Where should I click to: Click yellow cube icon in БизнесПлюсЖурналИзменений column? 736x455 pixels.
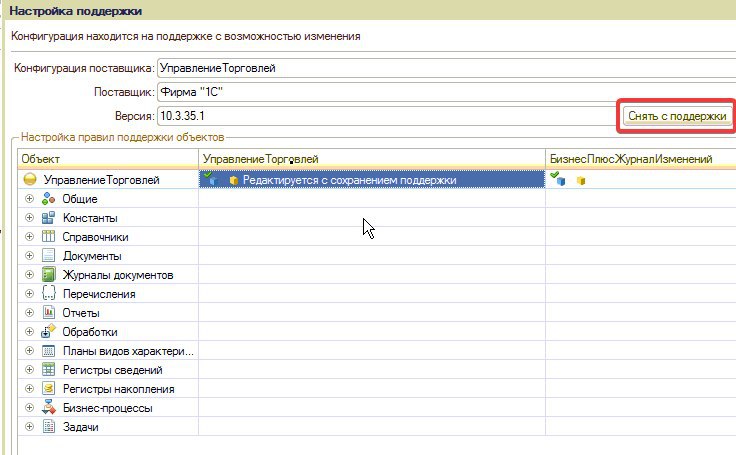point(581,181)
